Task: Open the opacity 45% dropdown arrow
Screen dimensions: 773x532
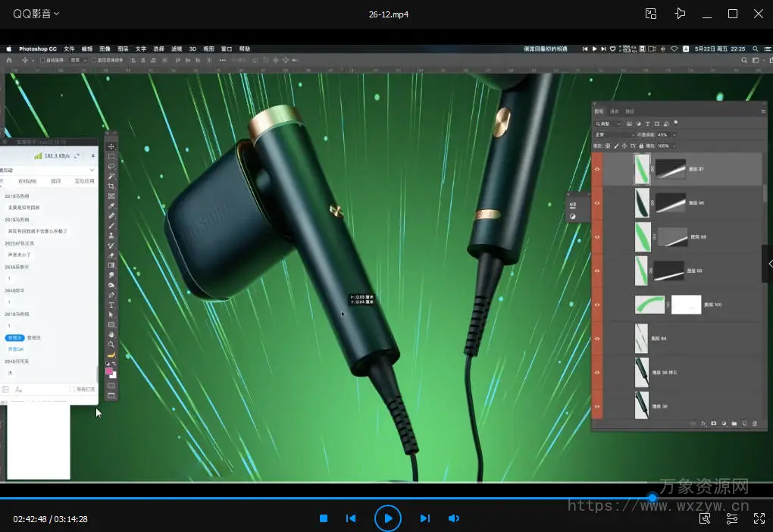Action: 674,135
